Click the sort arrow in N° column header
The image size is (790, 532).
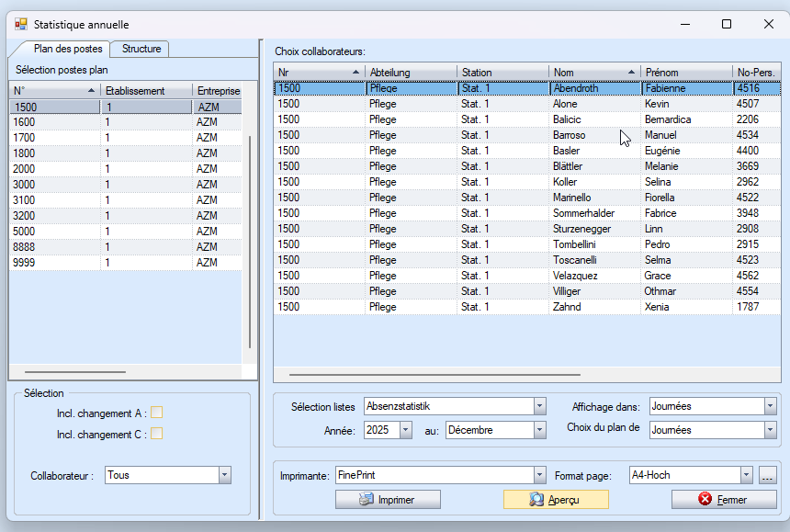click(x=91, y=90)
